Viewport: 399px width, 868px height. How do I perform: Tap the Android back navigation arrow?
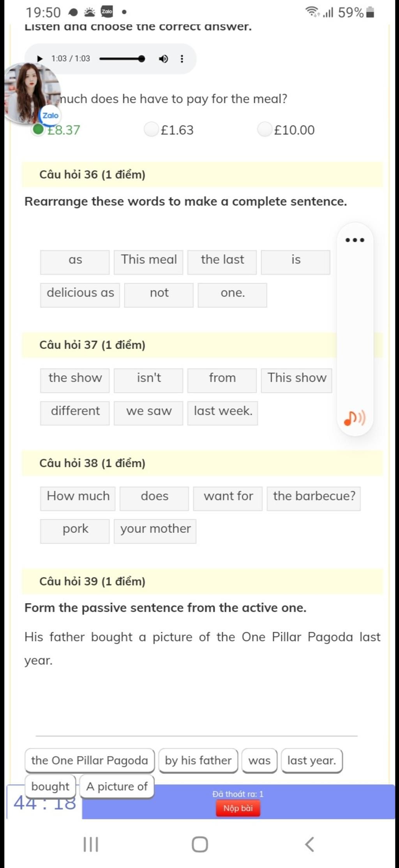point(309,844)
